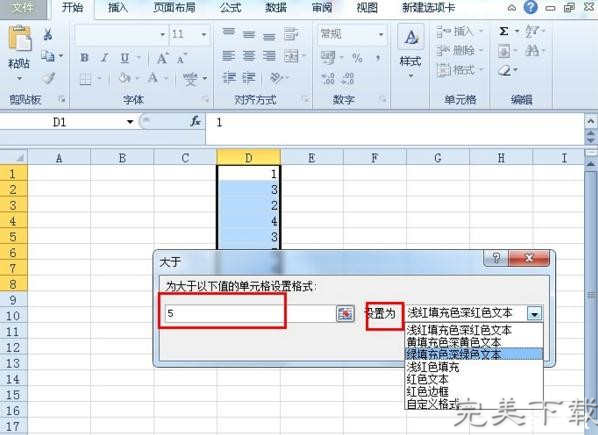Image resolution: width=598 pixels, height=435 pixels.
Task: Switch to the 插入 ribbon tab
Action: click(118, 8)
